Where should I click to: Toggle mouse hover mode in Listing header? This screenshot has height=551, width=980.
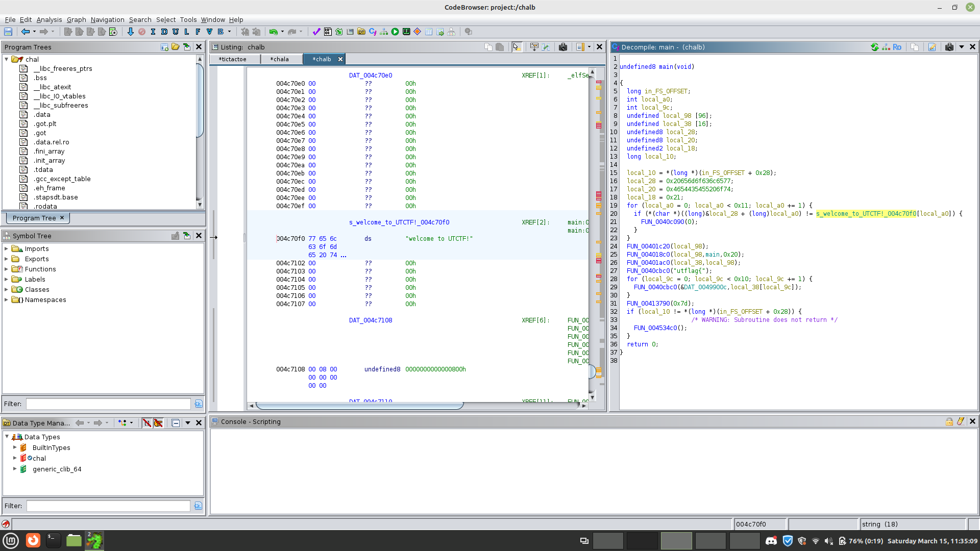[x=516, y=47]
